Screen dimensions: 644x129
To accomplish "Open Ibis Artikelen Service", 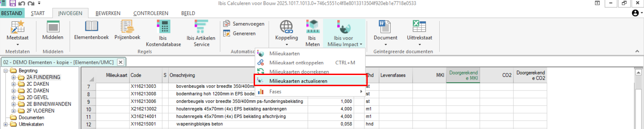I will (x=201, y=27).
